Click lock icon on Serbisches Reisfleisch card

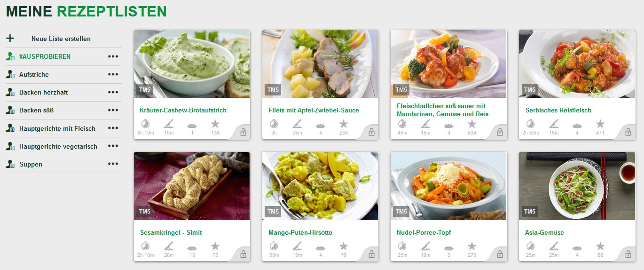point(628,132)
